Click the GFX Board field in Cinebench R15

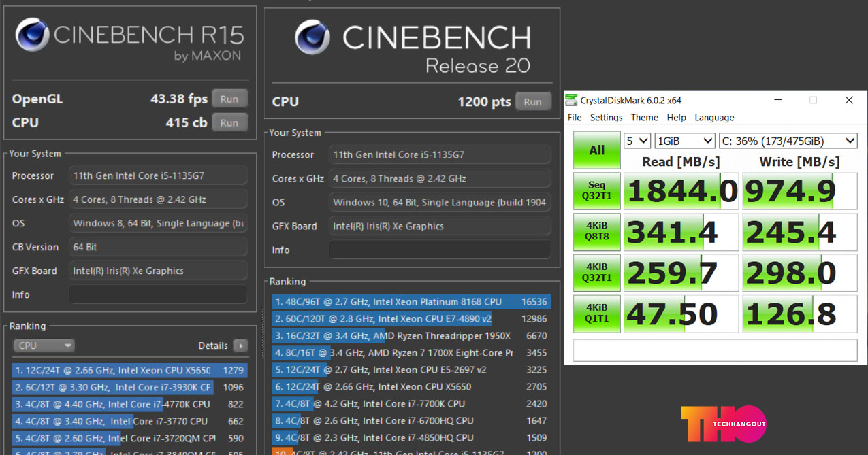158,271
